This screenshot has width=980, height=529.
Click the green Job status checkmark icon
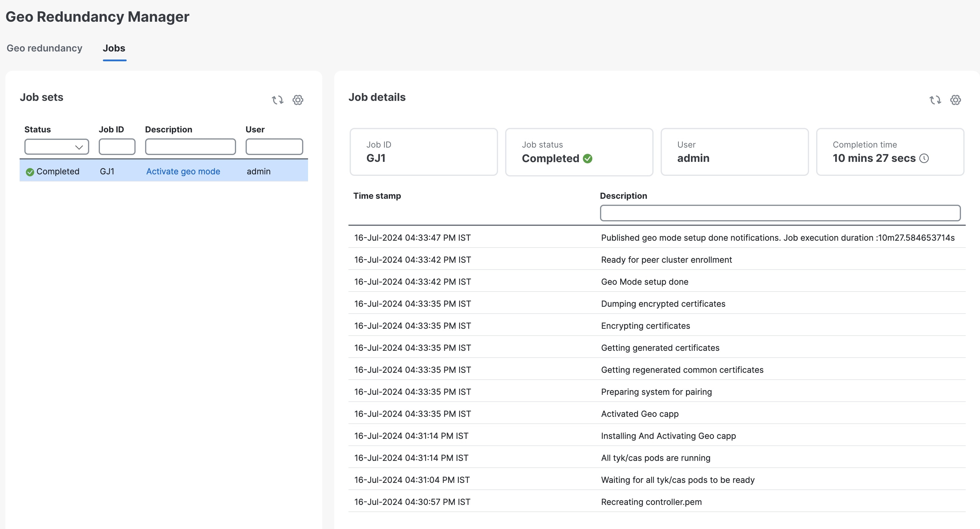click(588, 158)
